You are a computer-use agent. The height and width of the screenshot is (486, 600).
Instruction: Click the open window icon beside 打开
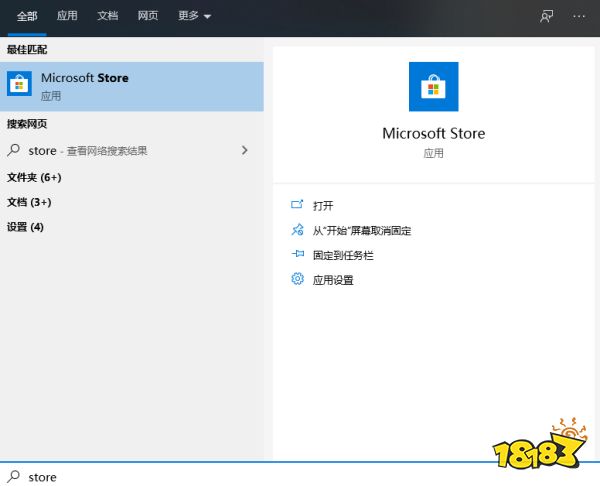point(297,205)
